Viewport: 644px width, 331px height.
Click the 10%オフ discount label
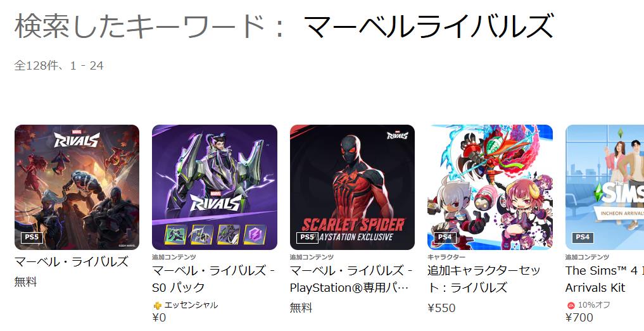point(594,305)
